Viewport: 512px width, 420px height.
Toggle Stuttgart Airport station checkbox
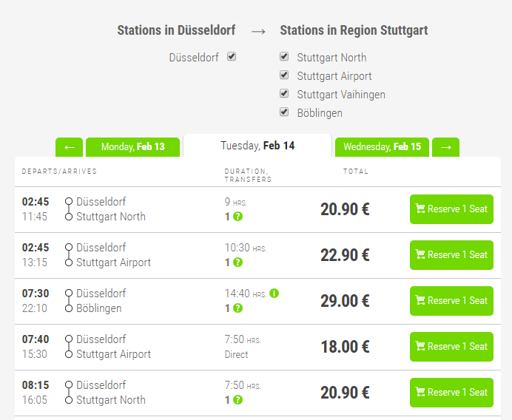click(284, 75)
